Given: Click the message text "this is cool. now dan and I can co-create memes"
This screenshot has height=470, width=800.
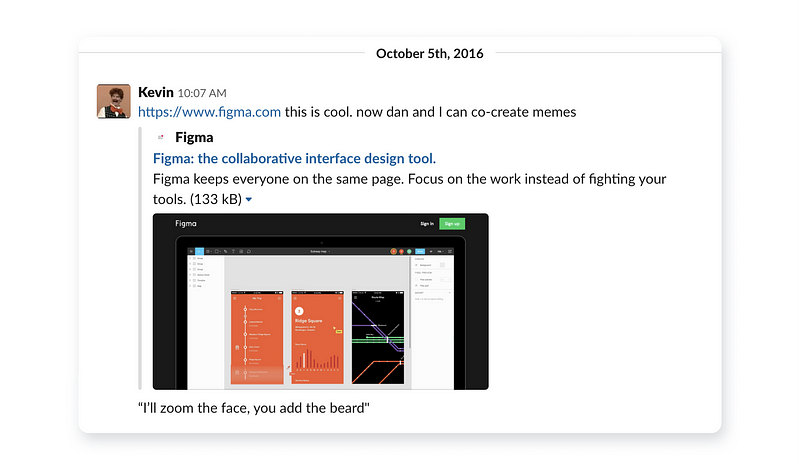Looking at the screenshot, I should (x=430, y=112).
